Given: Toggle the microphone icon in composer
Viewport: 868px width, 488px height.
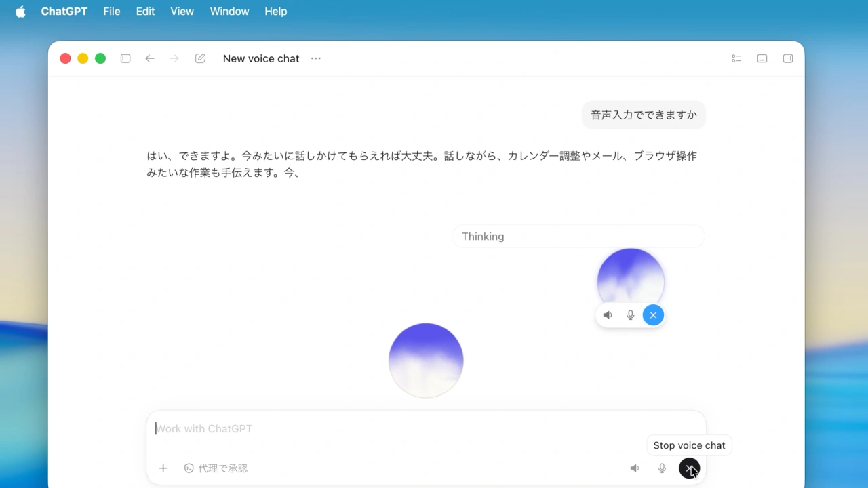Looking at the screenshot, I should click(x=662, y=468).
